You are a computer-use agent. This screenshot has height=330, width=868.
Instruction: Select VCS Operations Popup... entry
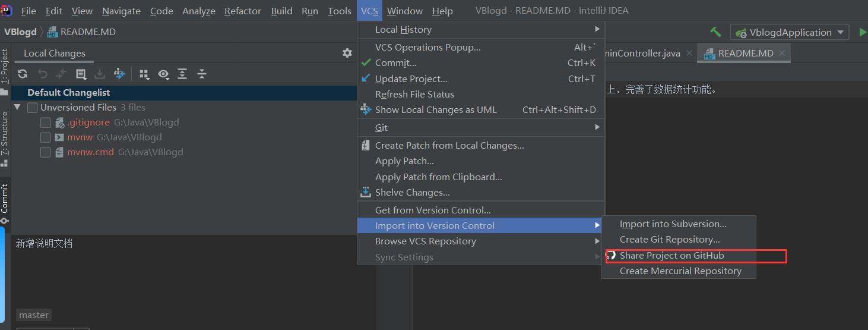click(x=481, y=47)
